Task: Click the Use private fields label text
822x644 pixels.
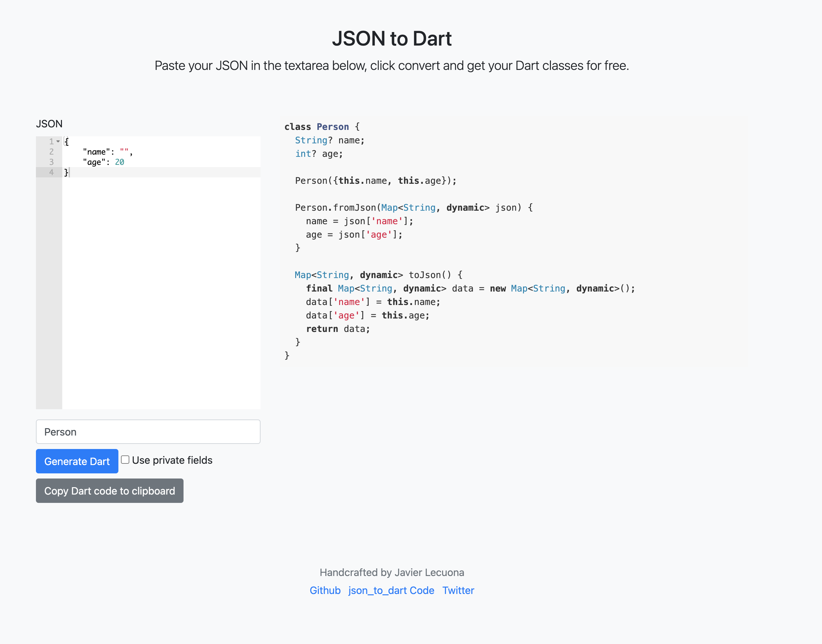Action: [x=172, y=460]
